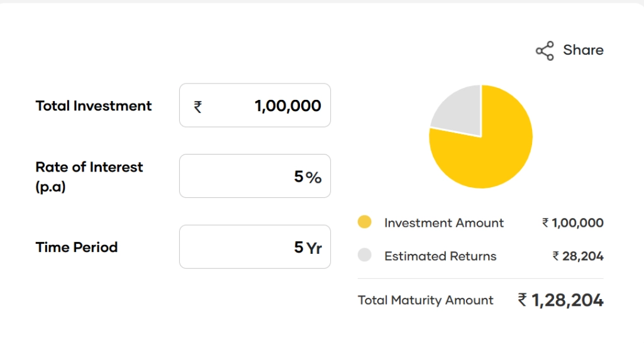Screen dimensions: 644x343
Task: Click the Rate of Interest (p.a) label
Action: [89, 177]
